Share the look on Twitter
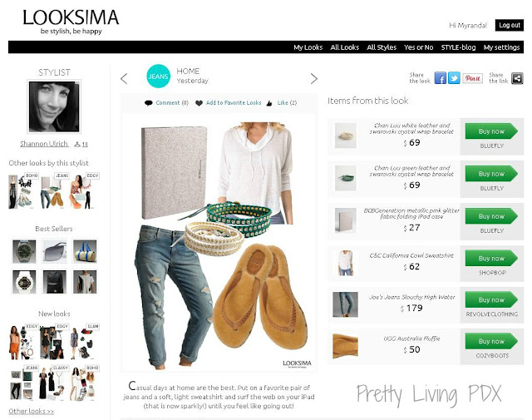532x420 pixels. point(454,78)
